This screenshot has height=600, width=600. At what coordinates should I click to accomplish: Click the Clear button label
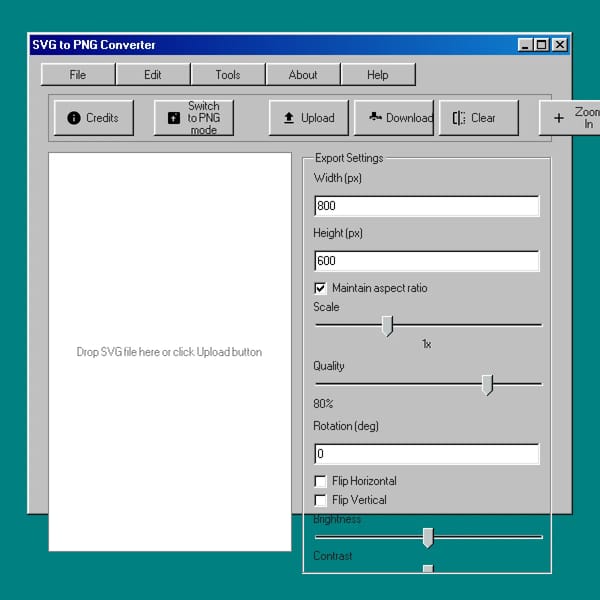483,118
